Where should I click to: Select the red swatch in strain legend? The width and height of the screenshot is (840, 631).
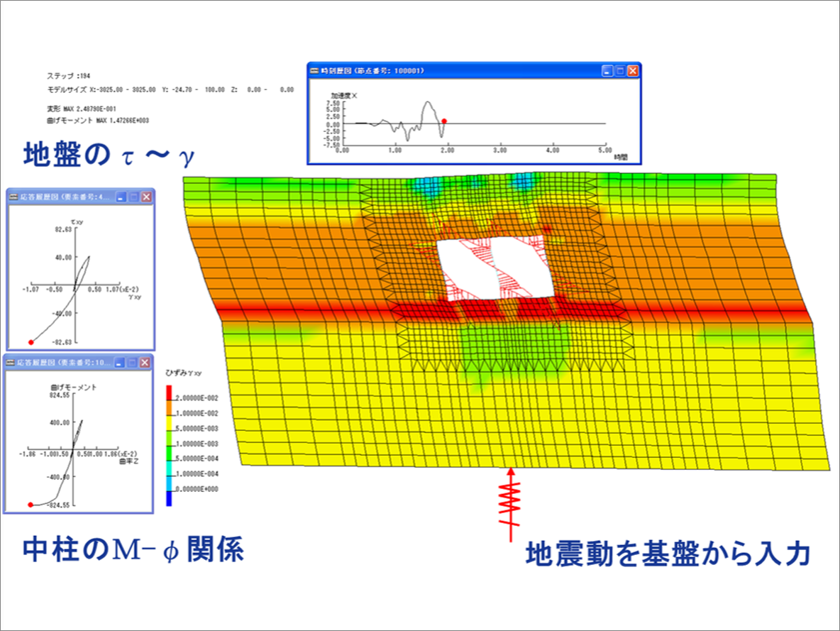pos(169,393)
